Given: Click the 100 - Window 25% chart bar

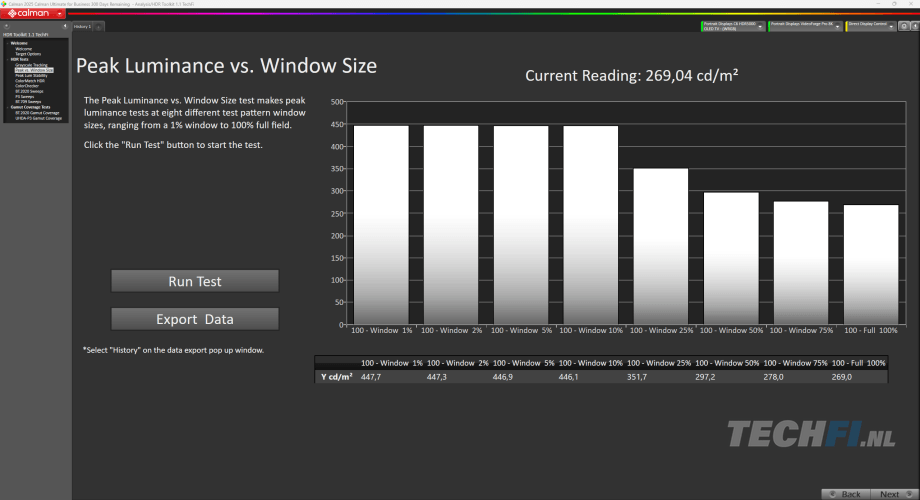Looking at the screenshot, I should (661, 250).
